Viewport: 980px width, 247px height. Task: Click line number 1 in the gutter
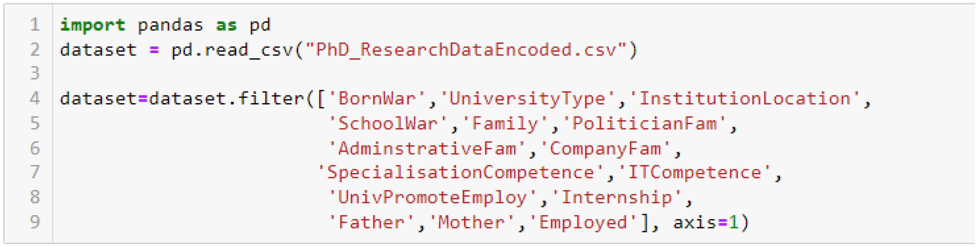(x=35, y=25)
